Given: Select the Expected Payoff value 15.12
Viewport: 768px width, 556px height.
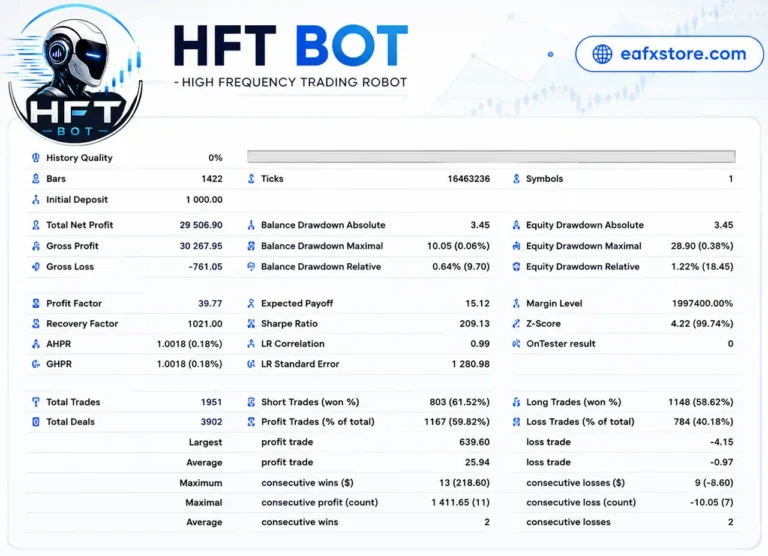Looking at the screenshot, I should coord(478,303).
